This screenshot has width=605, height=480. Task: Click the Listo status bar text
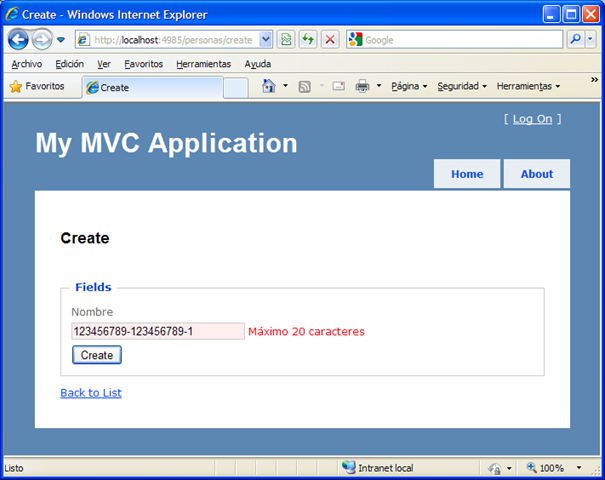pos(14,468)
